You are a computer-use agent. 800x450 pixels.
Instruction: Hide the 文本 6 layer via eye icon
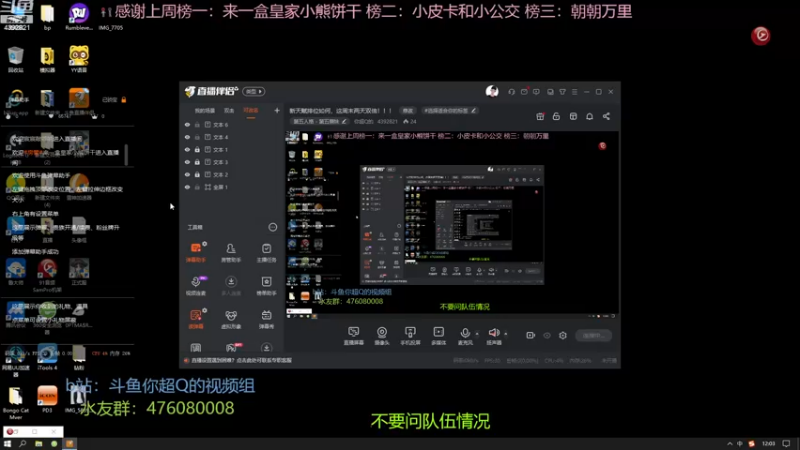pos(187,124)
